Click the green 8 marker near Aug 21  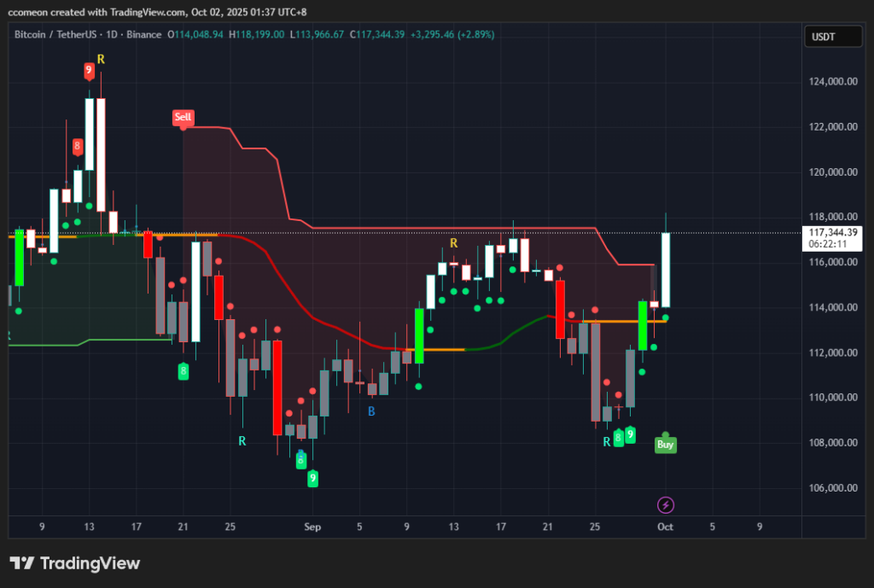183,370
